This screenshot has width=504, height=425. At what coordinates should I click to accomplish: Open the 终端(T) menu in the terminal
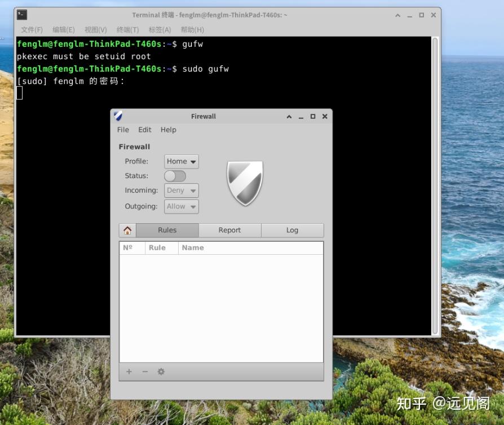click(x=128, y=29)
